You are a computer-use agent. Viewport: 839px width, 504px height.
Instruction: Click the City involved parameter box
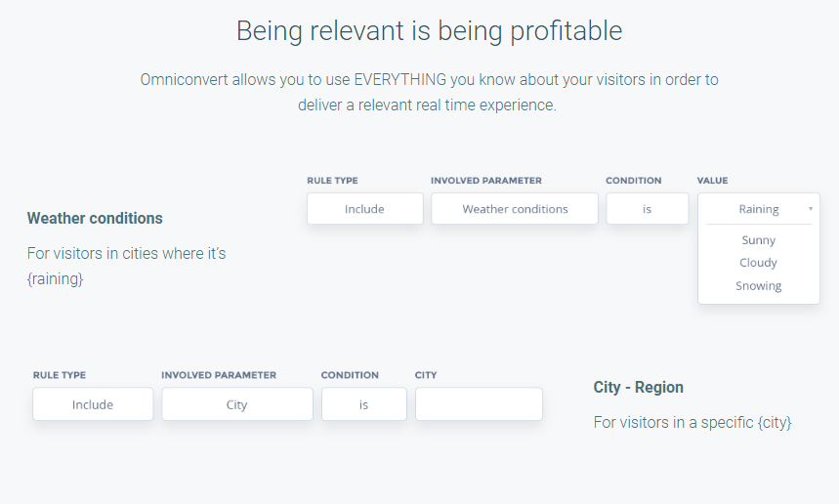(237, 404)
